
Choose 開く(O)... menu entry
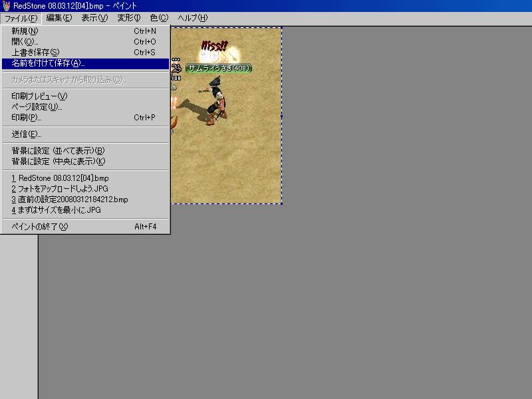(86, 42)
